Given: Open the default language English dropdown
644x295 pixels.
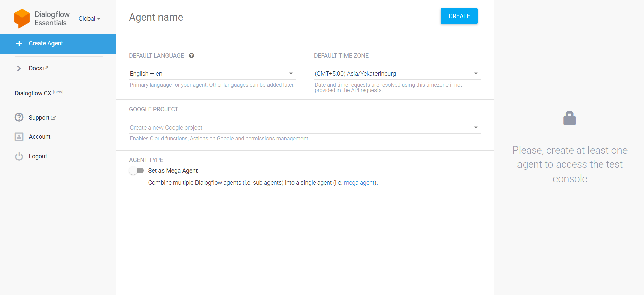Looking at the screenshot, I should point(211,74).
